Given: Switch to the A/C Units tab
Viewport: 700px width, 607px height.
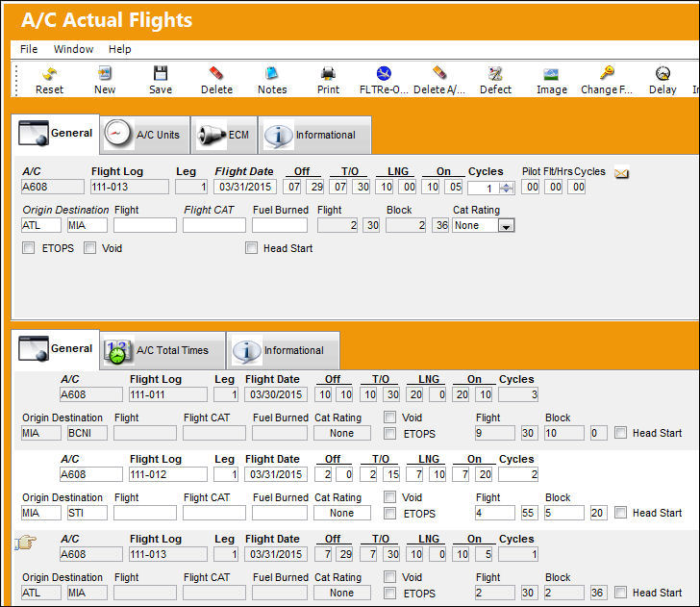Looking at the screenshot, I should (x=145, y=135).
